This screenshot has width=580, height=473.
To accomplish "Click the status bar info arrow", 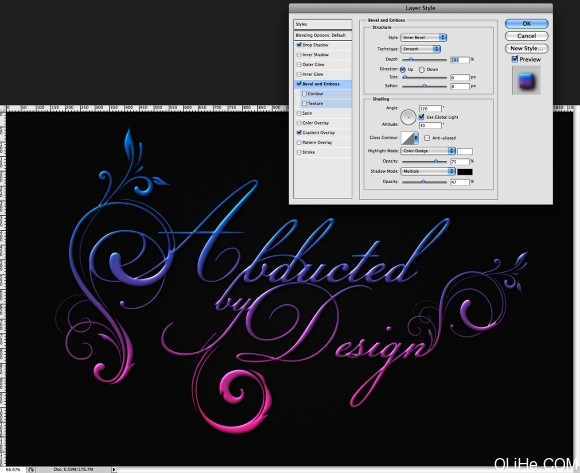I will [x=114, y=469].
